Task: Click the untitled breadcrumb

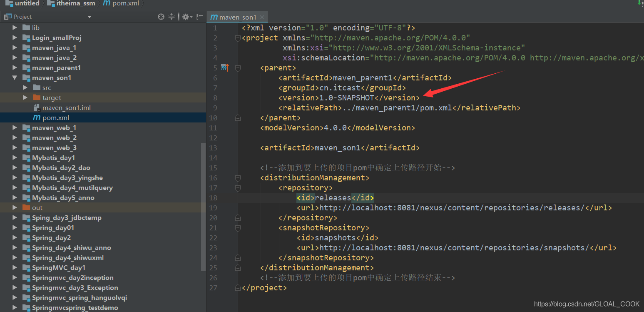Action: tap(22, 3)
